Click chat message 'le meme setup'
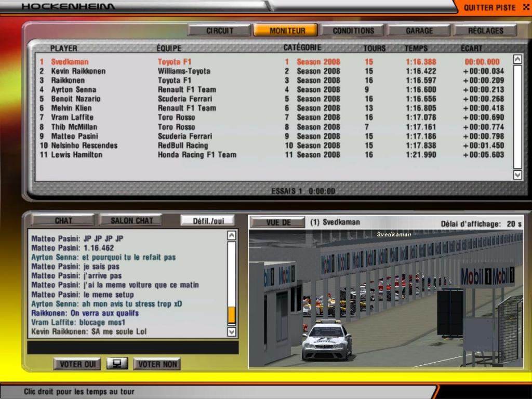The image size is (532, 399). (109, 295)
